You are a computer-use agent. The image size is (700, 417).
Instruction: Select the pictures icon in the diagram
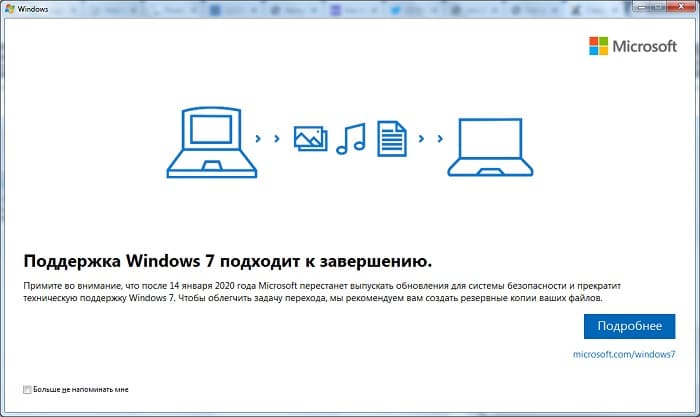tap(310, 138)
